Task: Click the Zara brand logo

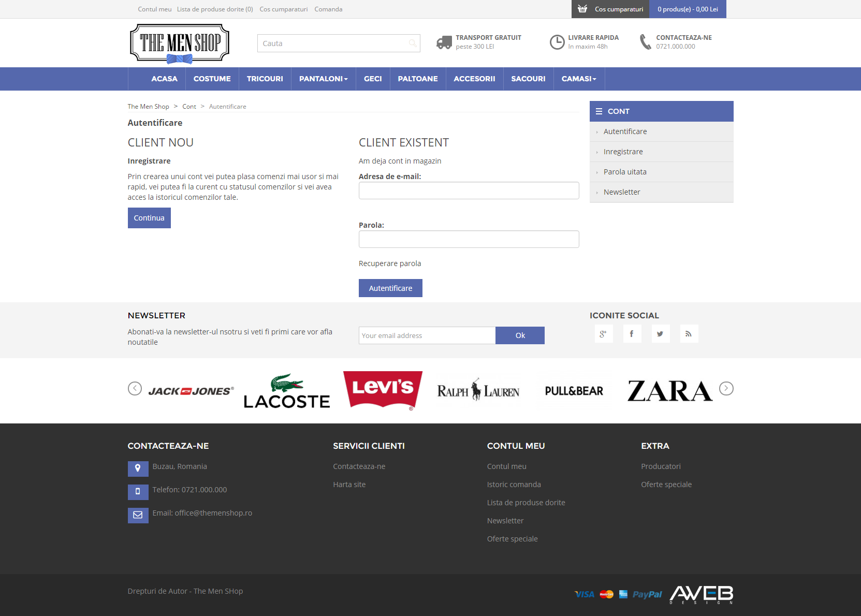Action: pyautogui.click(x=670, y=391)
